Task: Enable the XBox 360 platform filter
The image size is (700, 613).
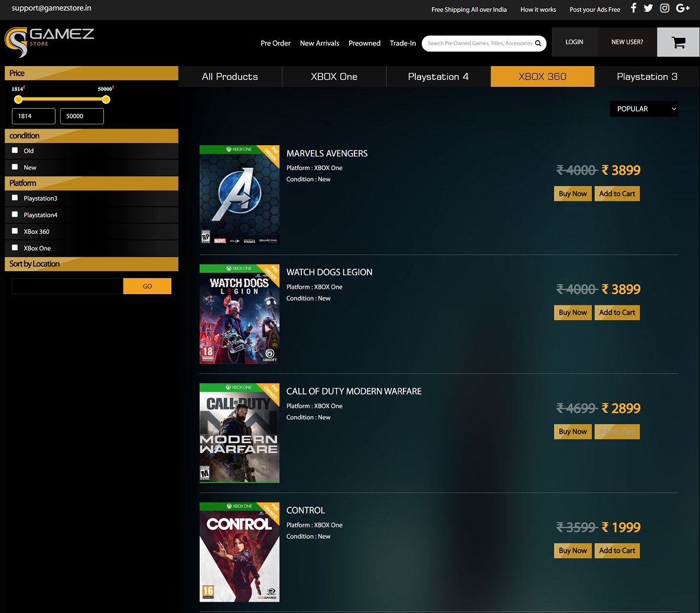Action: click(x=15, y=231)
